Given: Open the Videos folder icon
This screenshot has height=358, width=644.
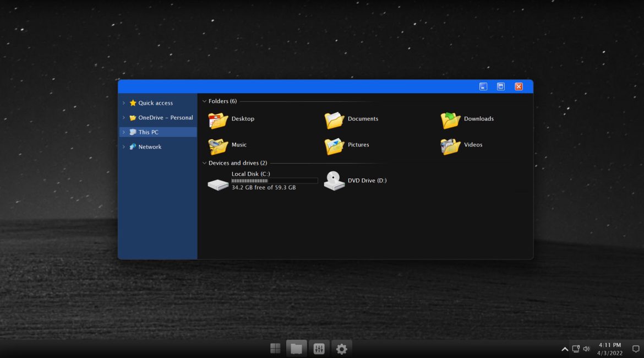Looking at the screenshot, I should (450, 145).
